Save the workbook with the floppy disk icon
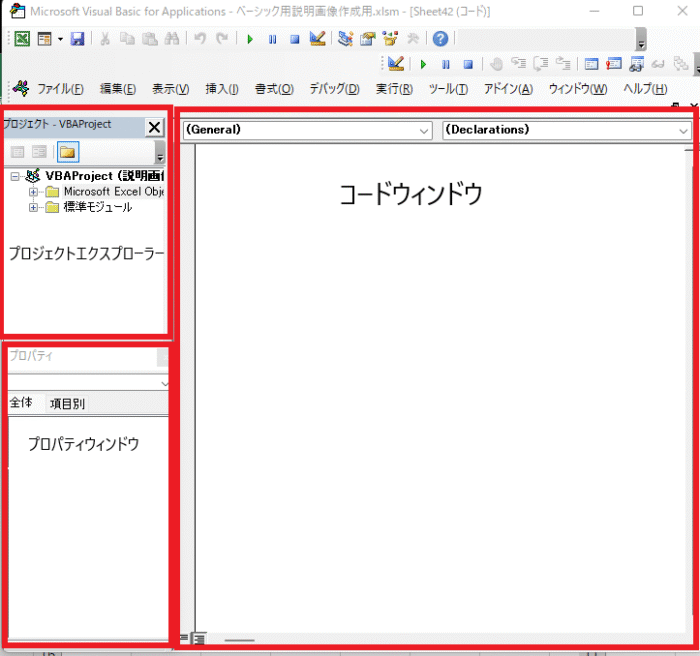The width and height of the screenshot is (700, 656). coord(77,39)
